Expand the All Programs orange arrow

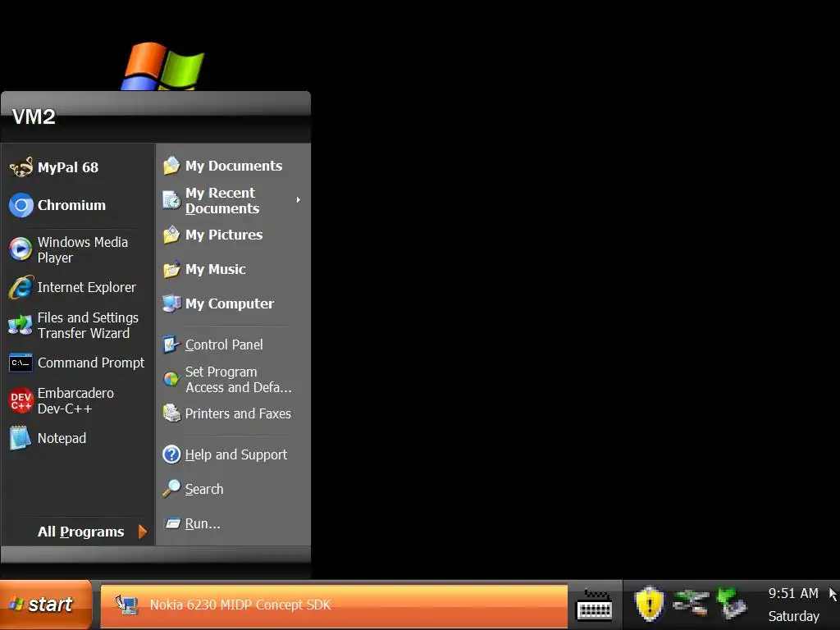coord(142,532)
